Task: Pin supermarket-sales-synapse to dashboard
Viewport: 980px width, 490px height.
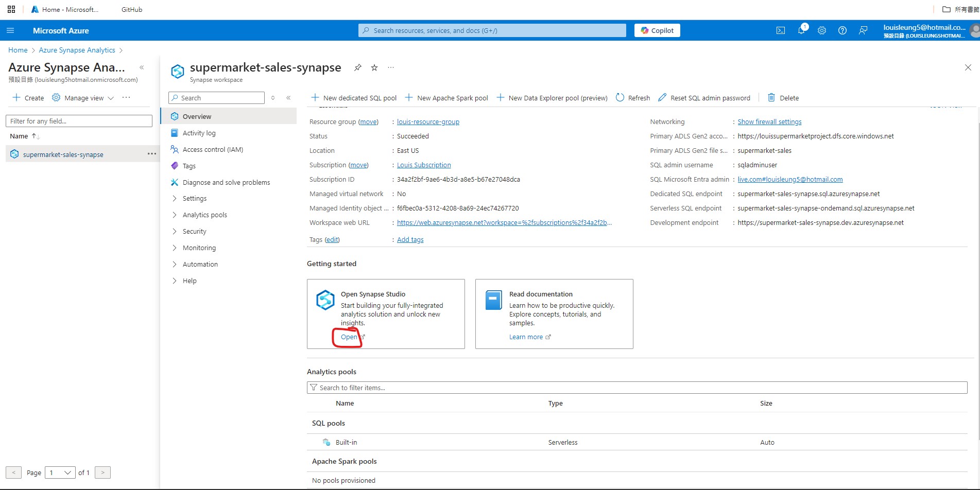Action: click(x=357, y=67)
